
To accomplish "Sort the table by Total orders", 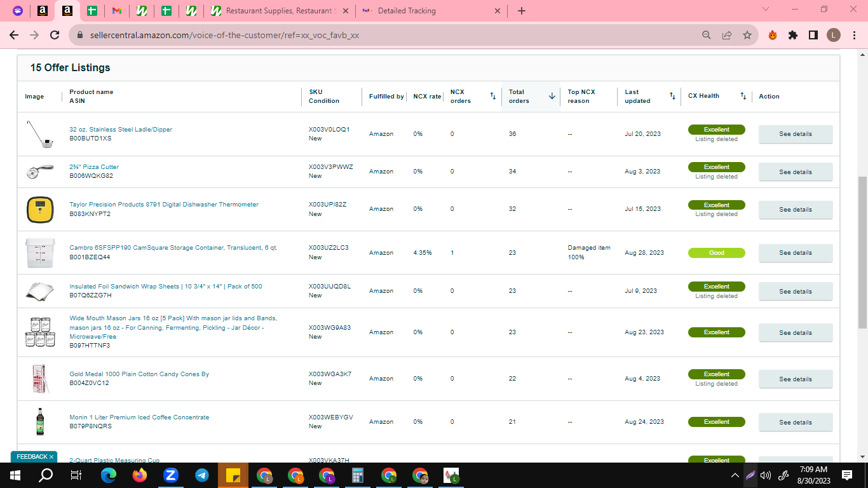I will 552,96.
